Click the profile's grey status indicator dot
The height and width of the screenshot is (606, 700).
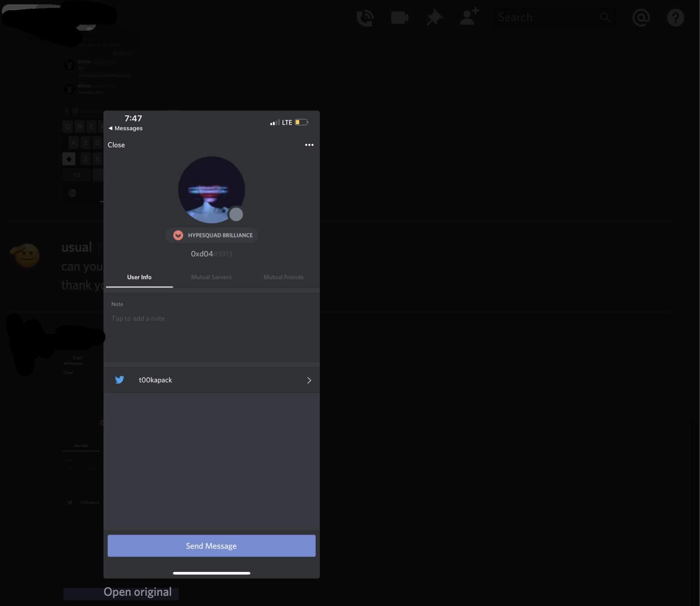[236, 214]
